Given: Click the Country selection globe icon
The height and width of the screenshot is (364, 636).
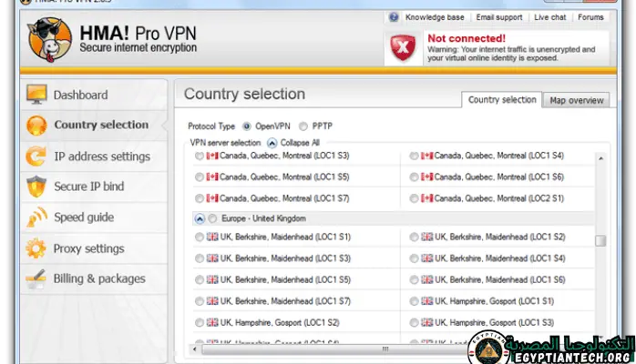Looking at the screenshot, I should click(36, 126).
